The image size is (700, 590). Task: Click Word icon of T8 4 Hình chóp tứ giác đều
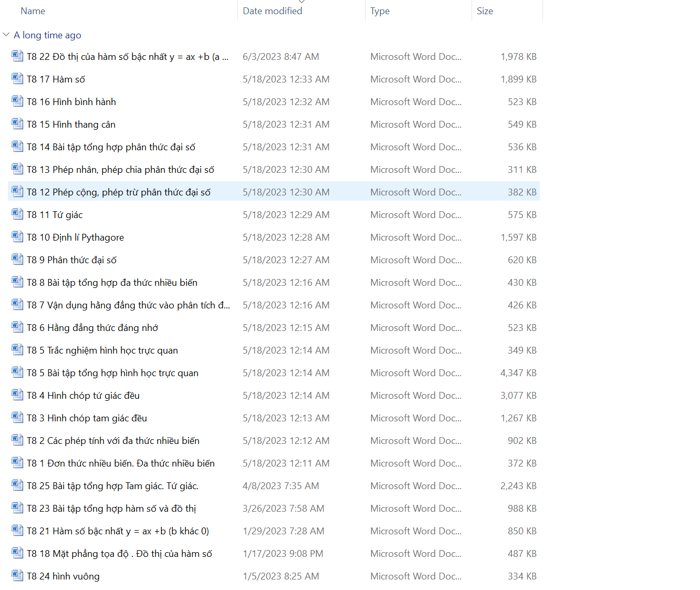[x=17, y=395]
